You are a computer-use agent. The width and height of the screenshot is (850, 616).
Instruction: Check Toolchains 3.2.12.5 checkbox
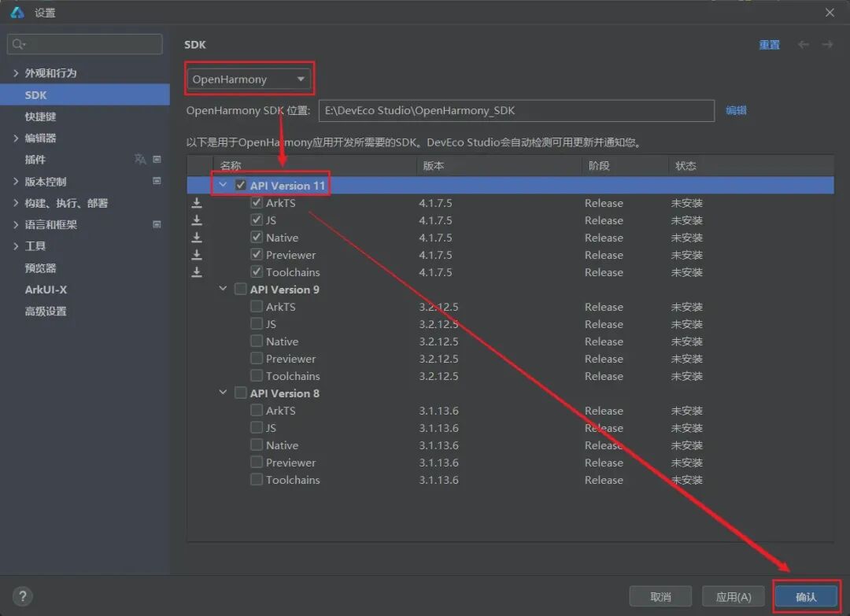[257, 376]
